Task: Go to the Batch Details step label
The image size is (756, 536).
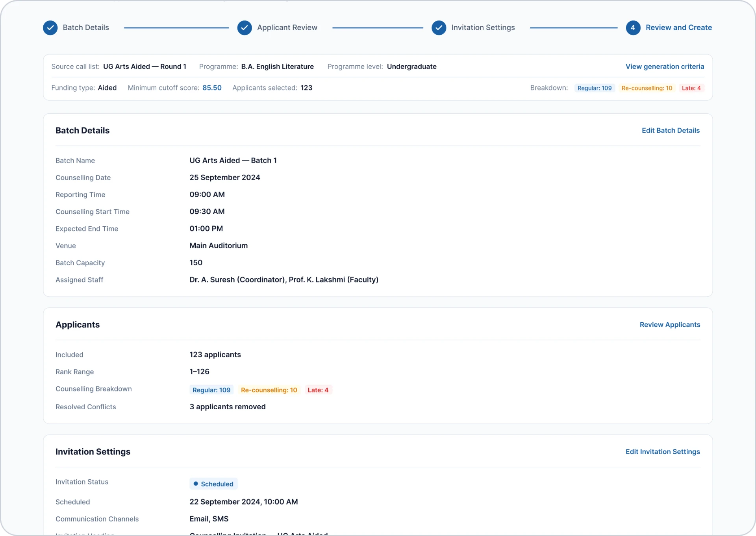Action: [x=86, y=28]
